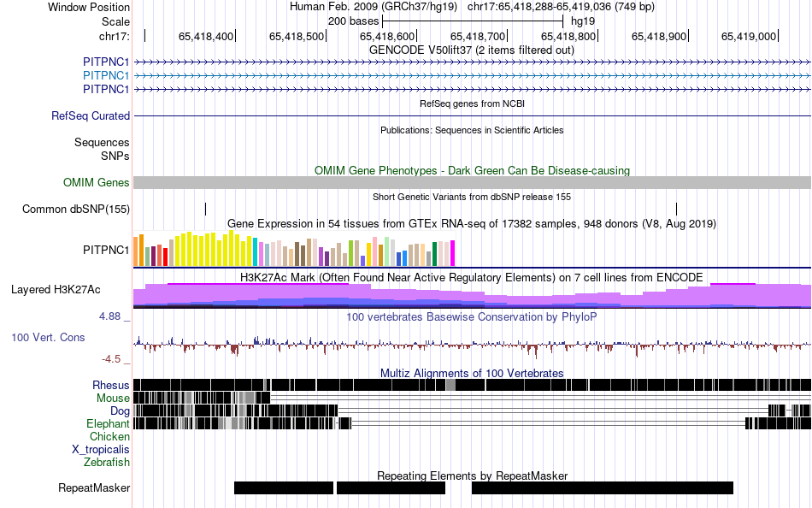Click the 65,418,900 ruler position label
Viewport: 812px width, 508px height.
pos(659,36)
